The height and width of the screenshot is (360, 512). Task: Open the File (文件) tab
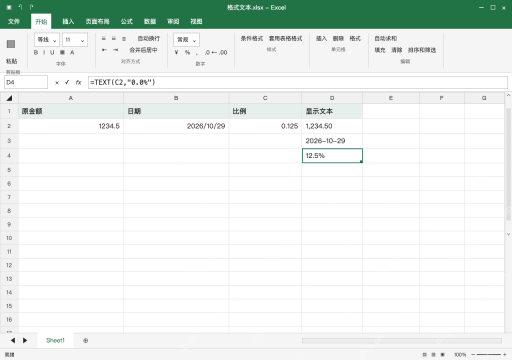[14, 21]
